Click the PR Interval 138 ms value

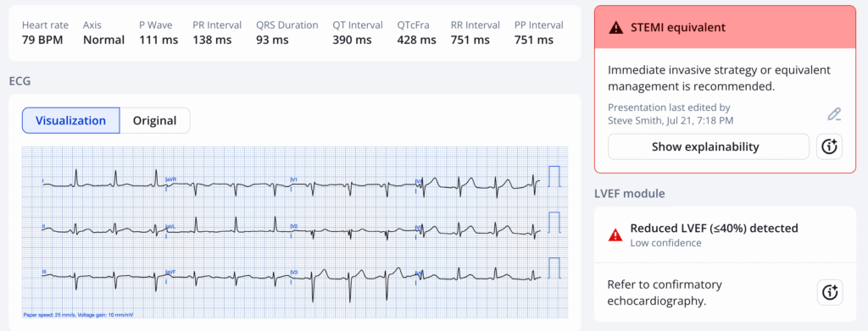pyautogui.click(x=212, y=40)
